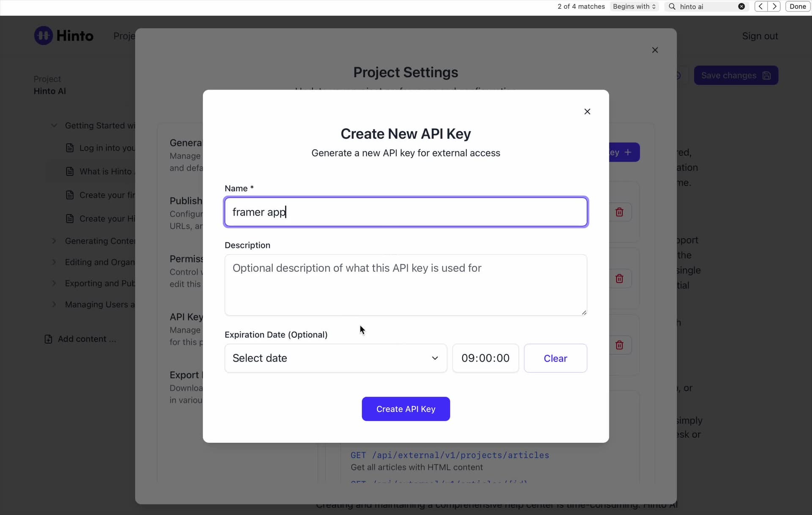Viewport: 812px width, 515px height.
Task: Click the expiration time field
Action: (x=485, y=358)
